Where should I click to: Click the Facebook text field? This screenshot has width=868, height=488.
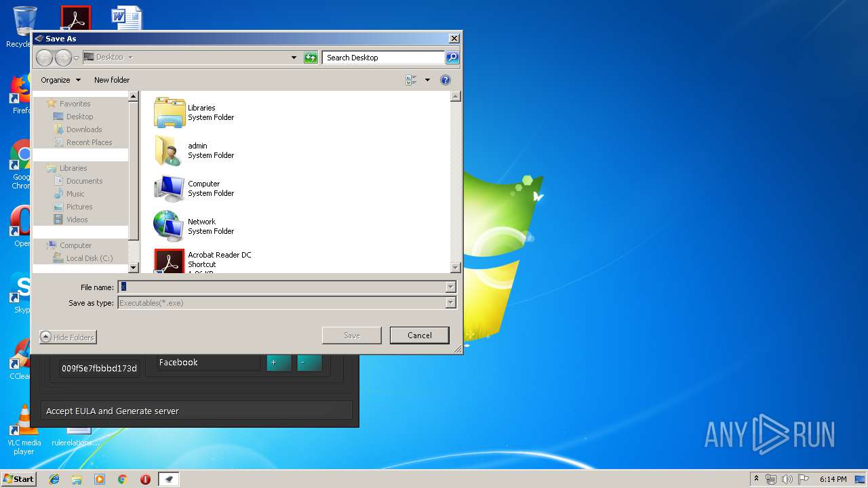pos(208,363)
